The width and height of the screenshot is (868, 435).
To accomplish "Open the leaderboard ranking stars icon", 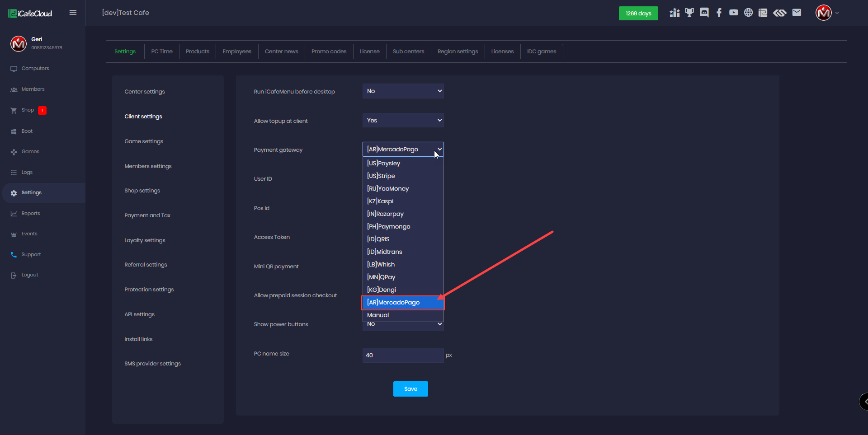I will pos(675,13).
